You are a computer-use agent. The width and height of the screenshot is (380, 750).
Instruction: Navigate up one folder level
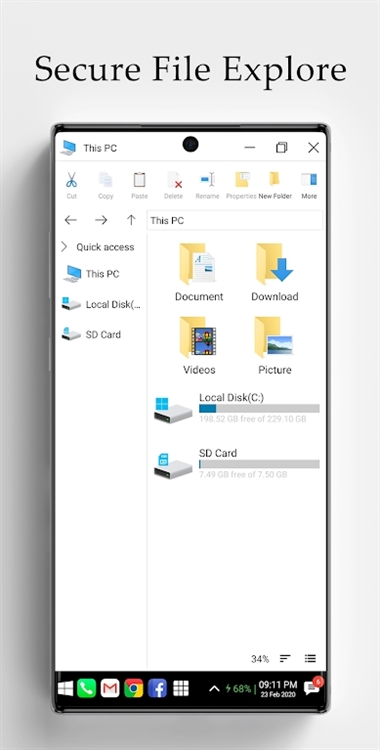[x=131, y=220]
